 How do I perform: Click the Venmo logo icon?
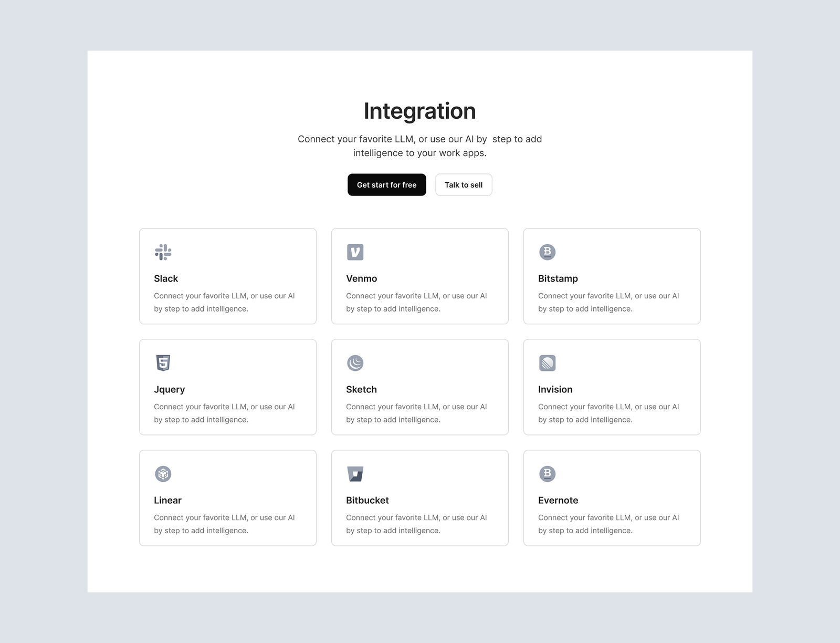(x=355, y=252)
